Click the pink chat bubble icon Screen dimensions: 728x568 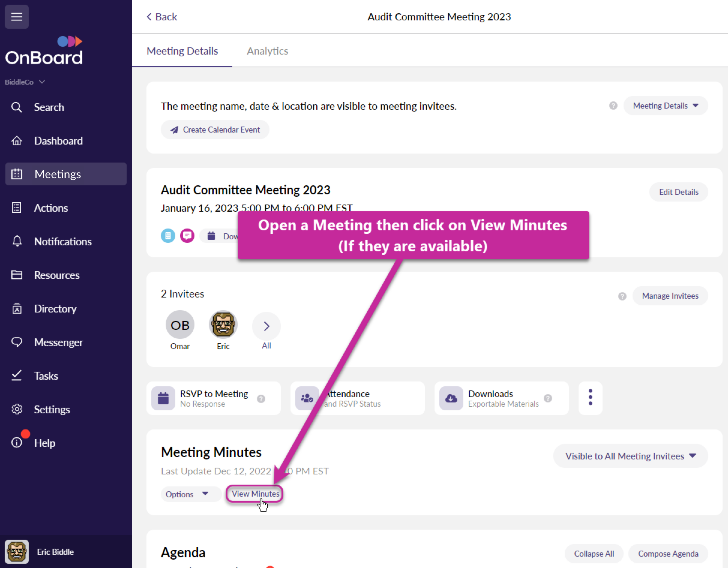point(187,236)
